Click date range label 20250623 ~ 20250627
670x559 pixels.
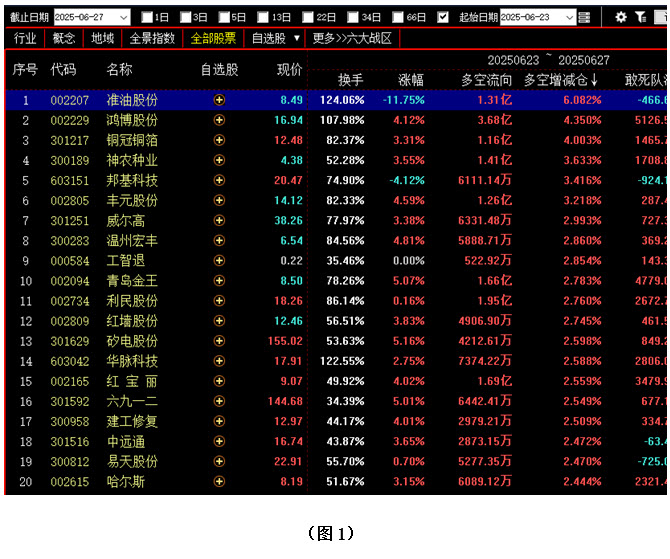(549, 60)
